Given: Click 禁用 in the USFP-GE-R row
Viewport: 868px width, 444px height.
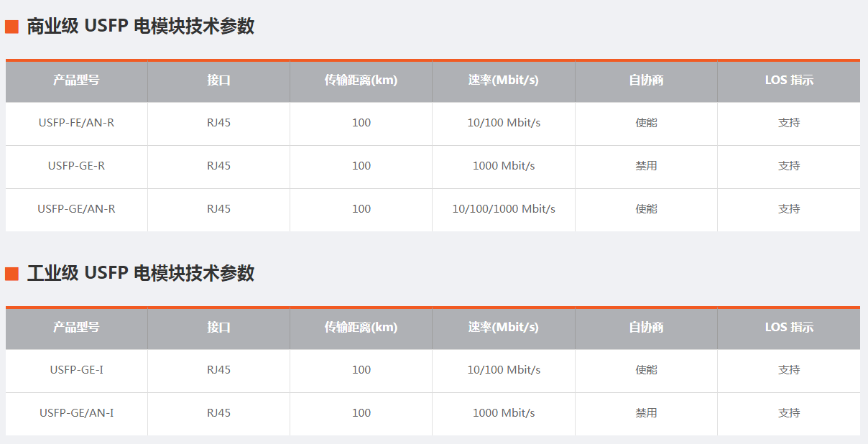Looking at the screenshot, I should coord(646,166).
